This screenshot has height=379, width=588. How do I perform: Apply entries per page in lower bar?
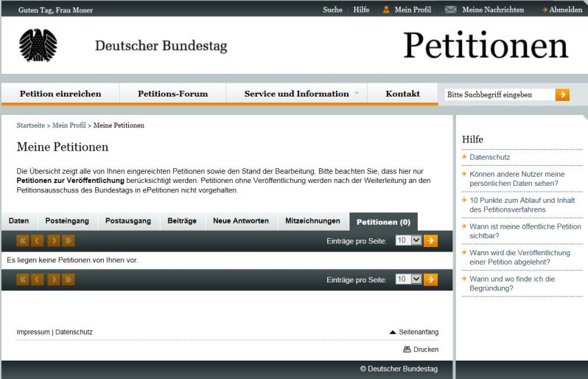[430, 279]
